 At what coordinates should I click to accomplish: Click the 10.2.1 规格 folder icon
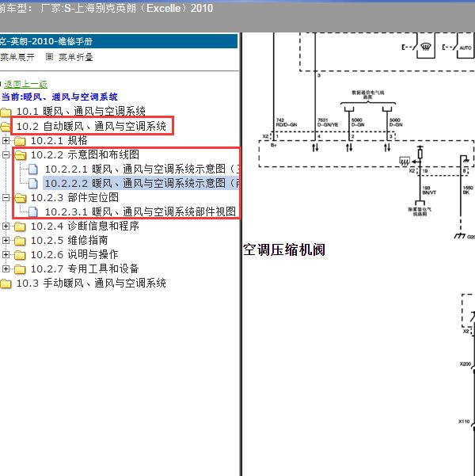[x=20, y=141]
